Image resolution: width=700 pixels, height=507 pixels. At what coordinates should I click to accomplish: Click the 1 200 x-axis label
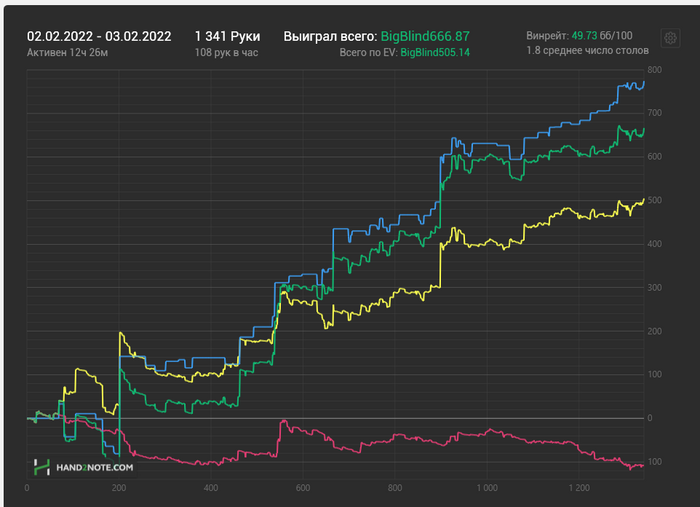coord(579,488)
